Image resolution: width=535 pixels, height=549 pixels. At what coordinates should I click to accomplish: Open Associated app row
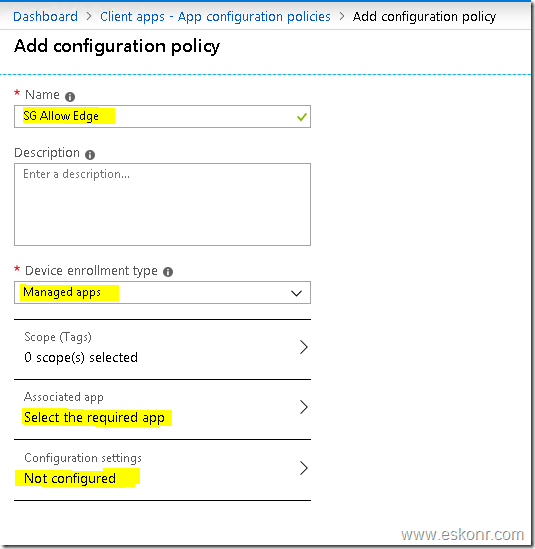click(x=162, y=409)
